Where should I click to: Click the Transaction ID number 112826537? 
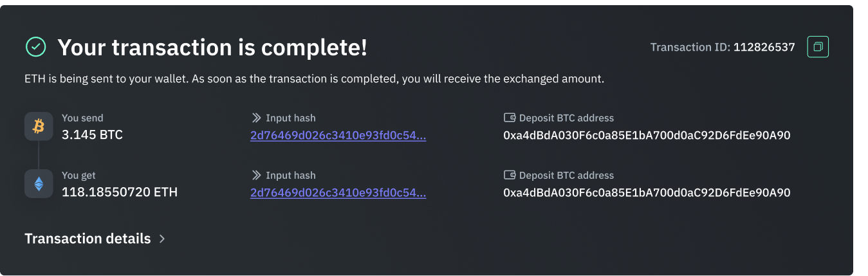tap(764, 47)
